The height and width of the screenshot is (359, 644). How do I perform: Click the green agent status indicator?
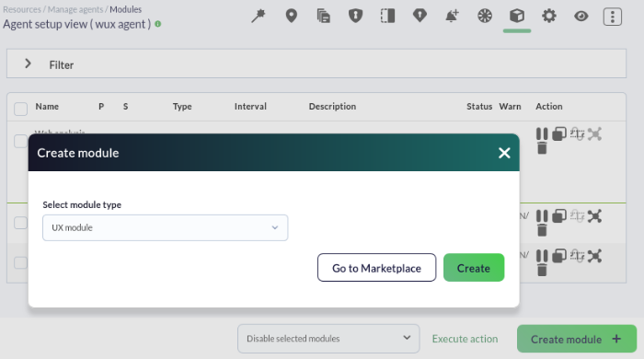pyautogui.click(x=157, y=24)
